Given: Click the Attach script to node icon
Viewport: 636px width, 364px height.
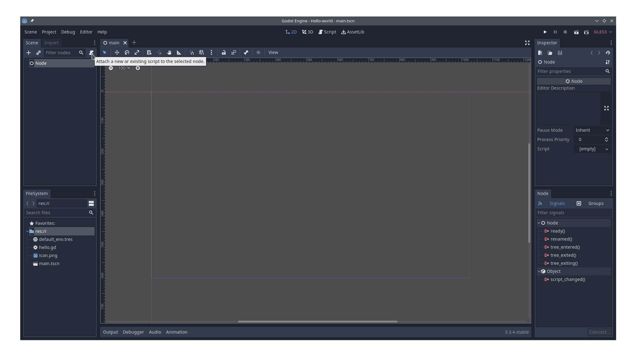Looking at the screenshot, I should (x=91, y=52).
